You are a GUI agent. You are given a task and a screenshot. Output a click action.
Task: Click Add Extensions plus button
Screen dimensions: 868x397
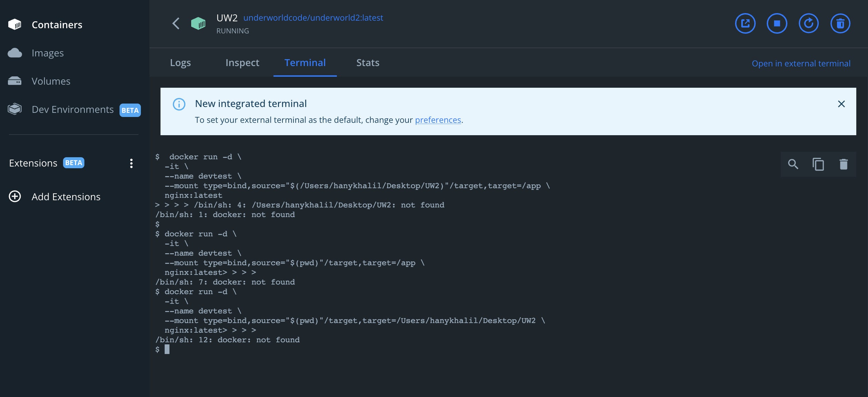[x=15, y=196]
